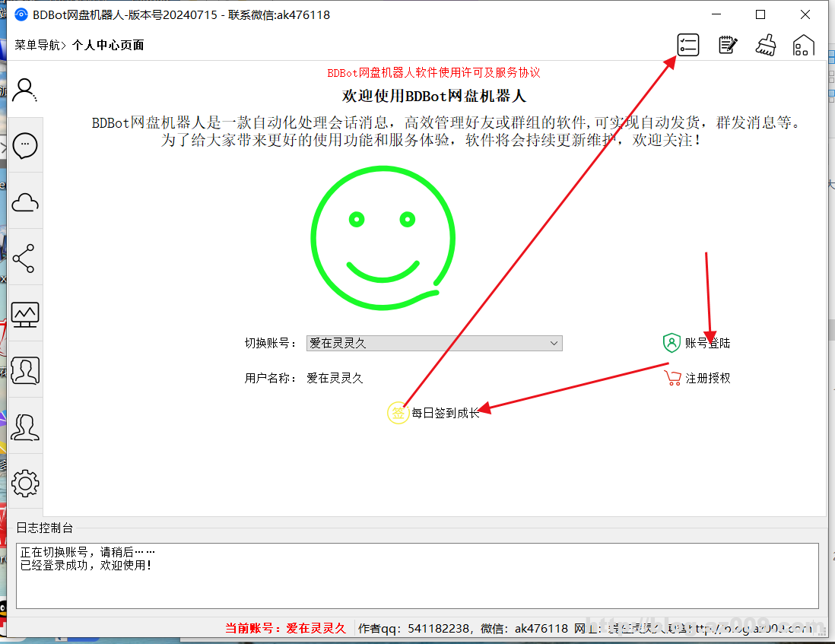
Task: Open the monitor chart sidebar icon
Action: 25,314
